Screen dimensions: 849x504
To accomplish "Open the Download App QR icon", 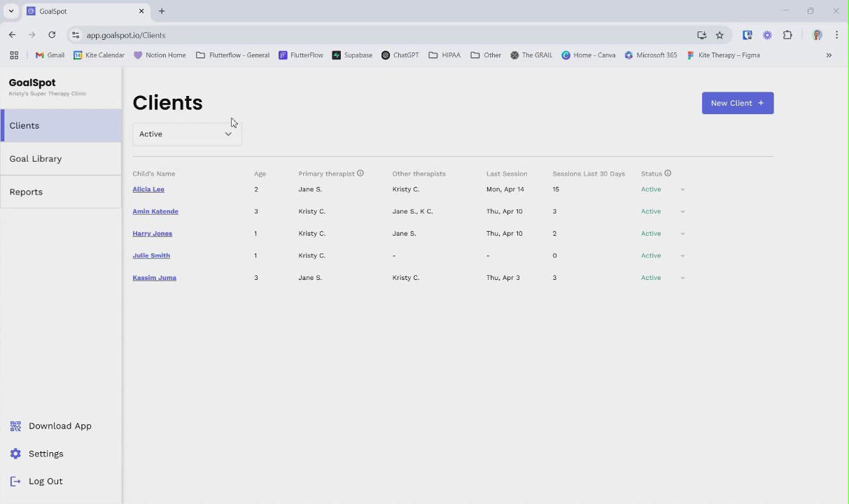I will coord(15,426).
